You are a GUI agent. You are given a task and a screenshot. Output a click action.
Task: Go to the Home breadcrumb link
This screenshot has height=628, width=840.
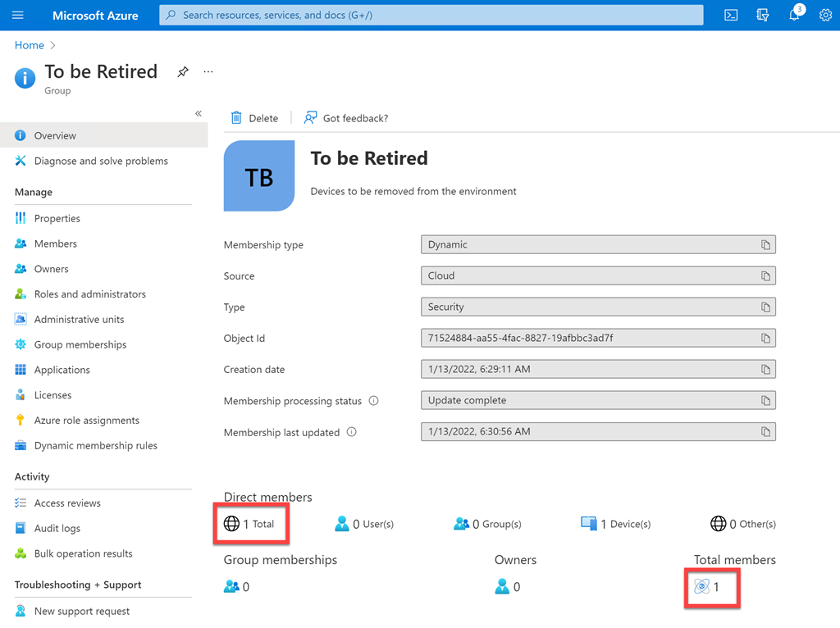click(30, 45)
